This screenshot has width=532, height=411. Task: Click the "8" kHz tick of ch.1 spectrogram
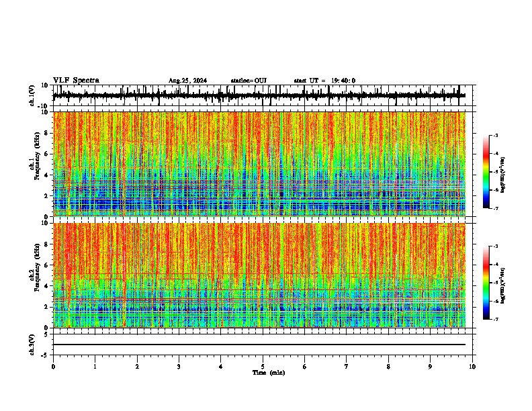coord(47,133)
